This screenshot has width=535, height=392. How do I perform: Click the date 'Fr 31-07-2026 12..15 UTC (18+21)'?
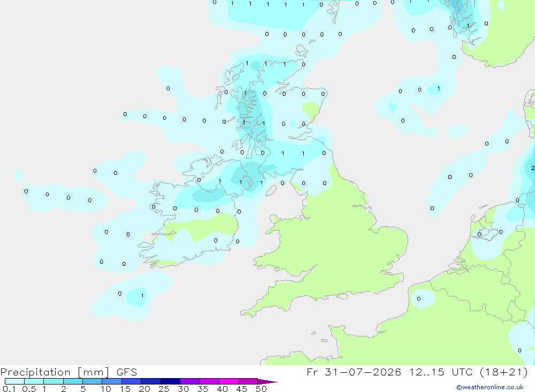[x=417, y=372]
